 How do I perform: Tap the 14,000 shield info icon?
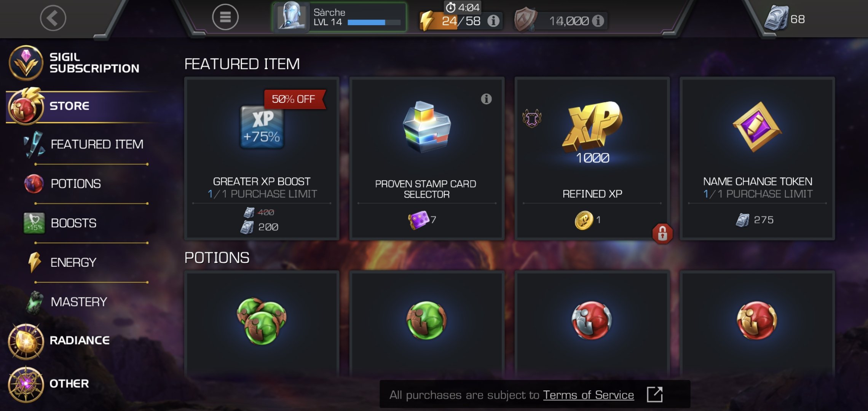coord(598,21)
